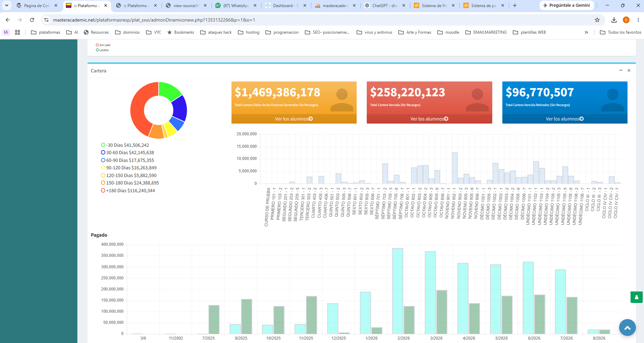Click the user icon on orange card

click(x=342, y=100)
